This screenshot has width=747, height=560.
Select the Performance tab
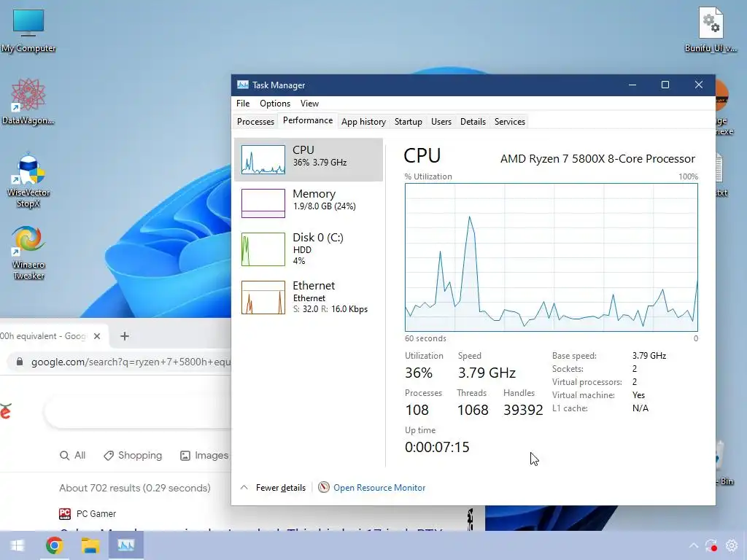(308, 120)
